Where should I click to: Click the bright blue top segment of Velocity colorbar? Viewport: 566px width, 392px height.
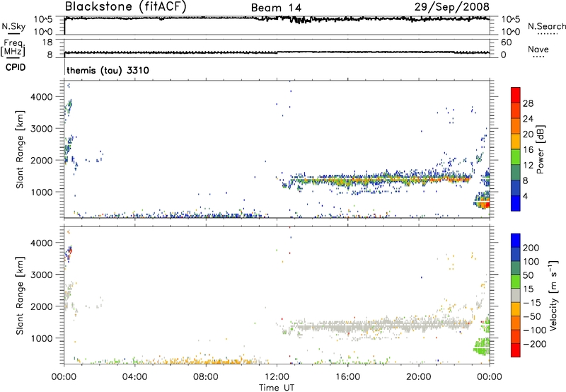click(516, 241)
